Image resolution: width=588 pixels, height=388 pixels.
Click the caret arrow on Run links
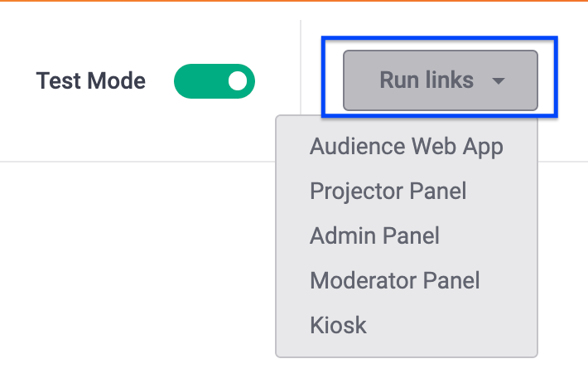tap(499, 81)
